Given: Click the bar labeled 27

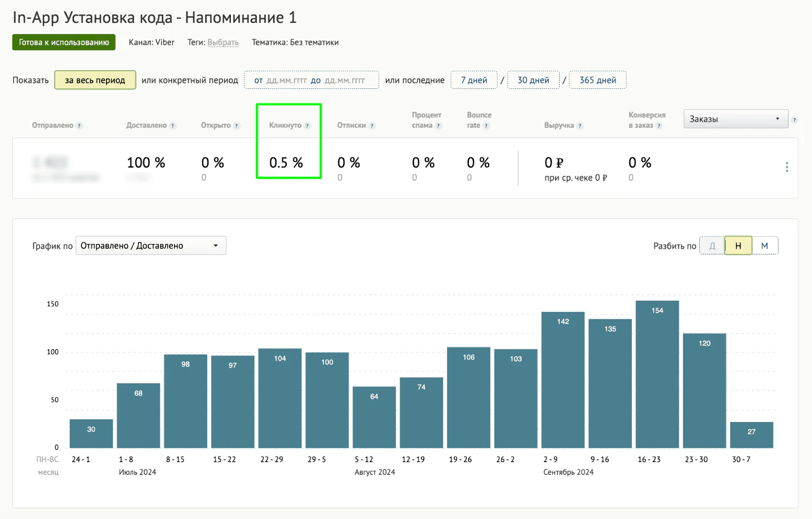Looking at the screenshot, I should [752, 435].
